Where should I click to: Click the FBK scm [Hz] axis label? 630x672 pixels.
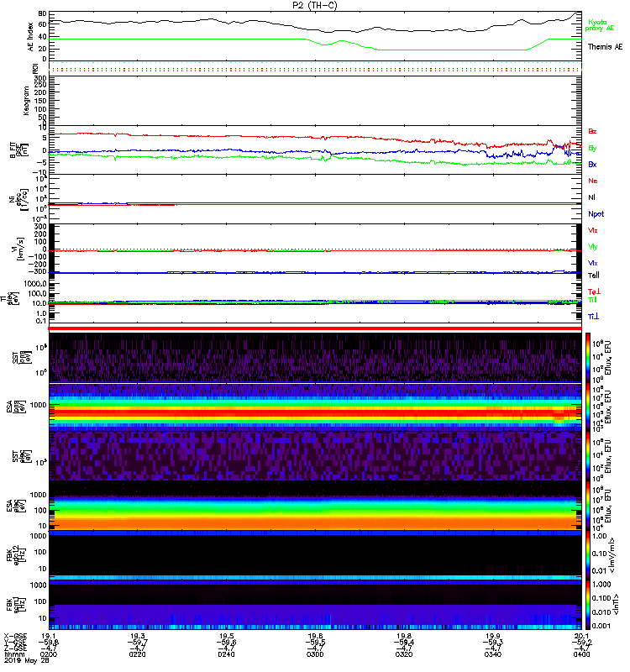pyautogui.click(x=16, y=605)
